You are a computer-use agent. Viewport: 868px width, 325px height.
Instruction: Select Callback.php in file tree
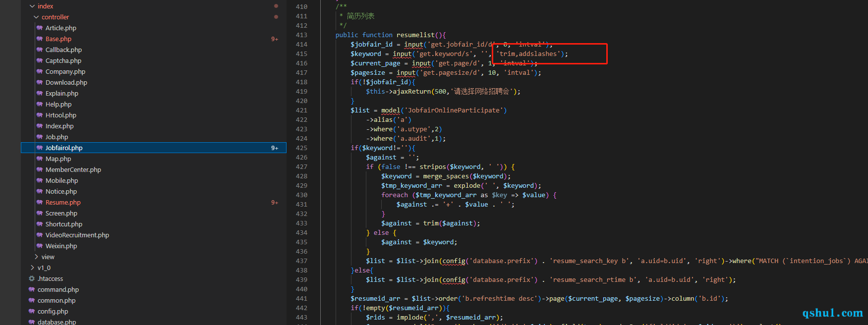coord(63,50)
